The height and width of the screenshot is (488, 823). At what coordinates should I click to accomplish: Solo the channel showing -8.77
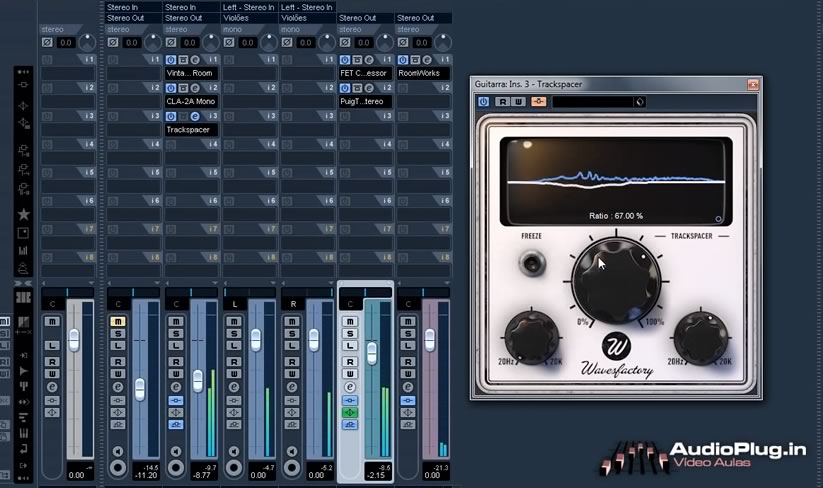coord(176,334)
